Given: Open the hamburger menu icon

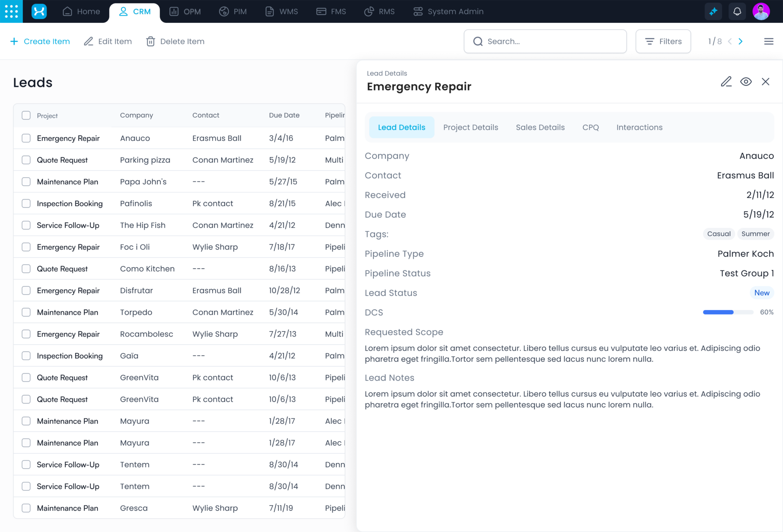Looking at the screenshot, I should pos(769,41).
